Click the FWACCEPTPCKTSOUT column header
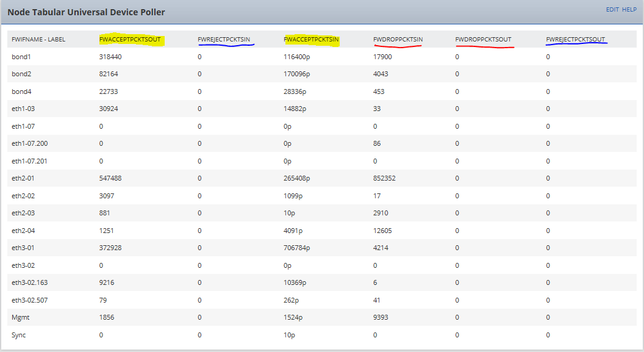 tap(130, 40)
